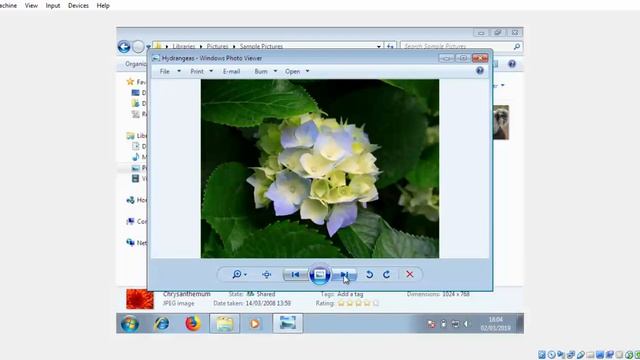Select Libraries in the Explorer navigation pane
This screenshot has height=360, width=640.
[x=137, y=136]
